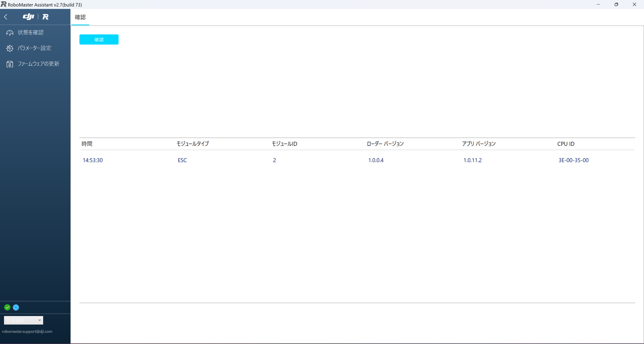Click the CPU ID column header
The width and height of the screenshot is (644, 344).
click(566, 144)
